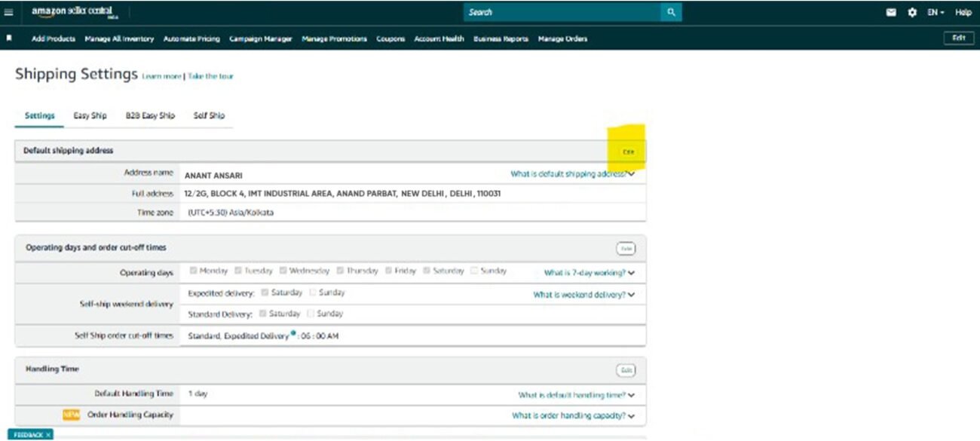Toggle the Friday operating day checkbox
This screenshot has height=441, width=980.
click(389, 271)
